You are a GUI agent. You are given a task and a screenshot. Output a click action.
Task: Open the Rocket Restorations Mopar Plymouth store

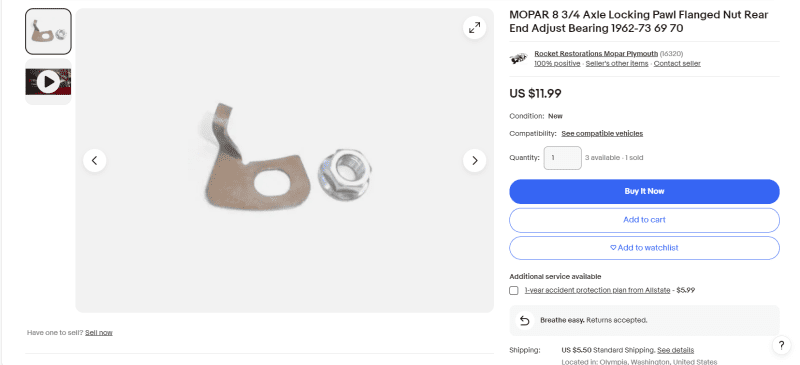pyautogui.click(x=596, y=54)
